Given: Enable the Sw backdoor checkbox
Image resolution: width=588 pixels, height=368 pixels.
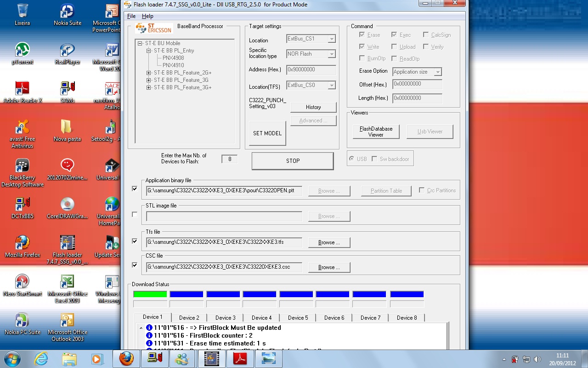Looking at the screenshot, I should 374,159.
